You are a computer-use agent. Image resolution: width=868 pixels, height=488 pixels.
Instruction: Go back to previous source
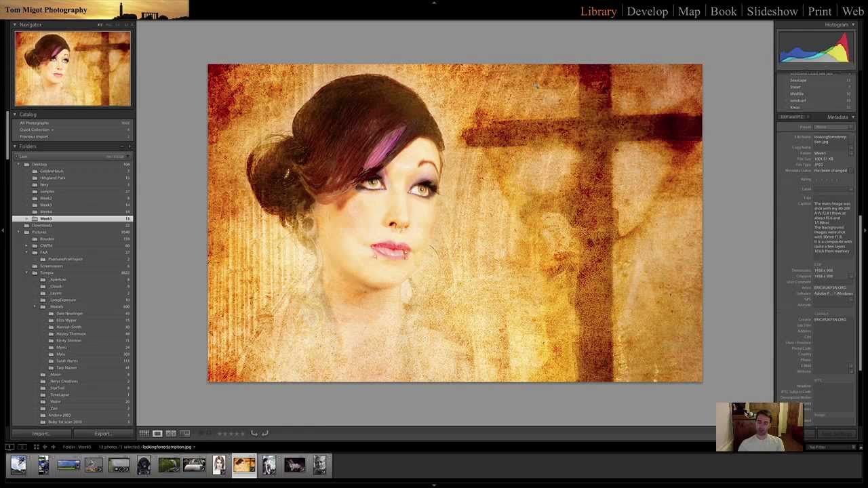tap(45, 447)
